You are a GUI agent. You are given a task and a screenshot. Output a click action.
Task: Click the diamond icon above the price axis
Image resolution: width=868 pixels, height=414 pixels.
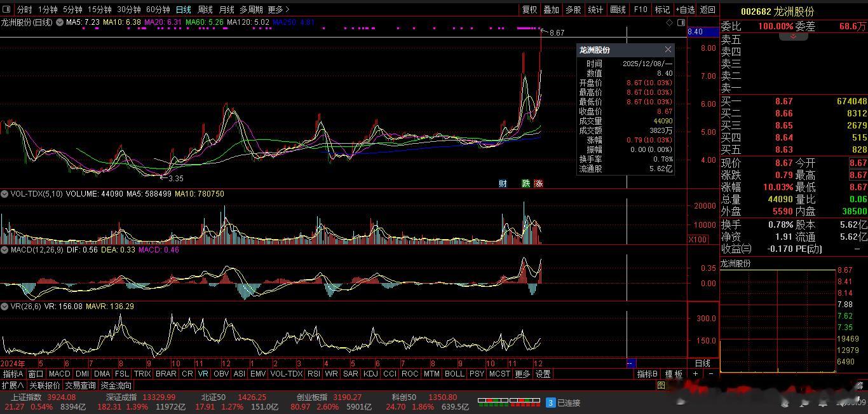(x=670, y=22)
